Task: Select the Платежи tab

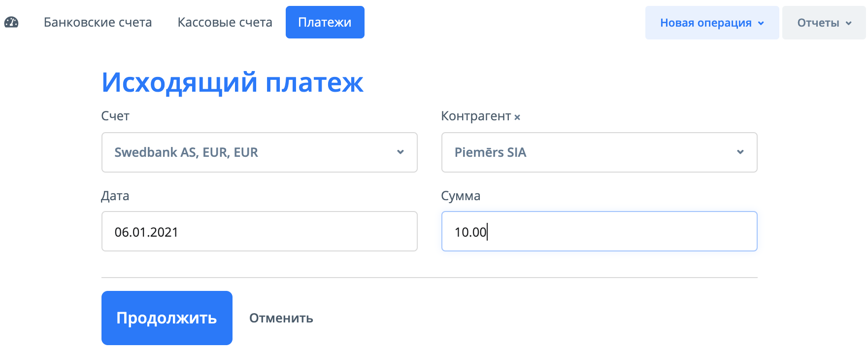Action: 325,22
